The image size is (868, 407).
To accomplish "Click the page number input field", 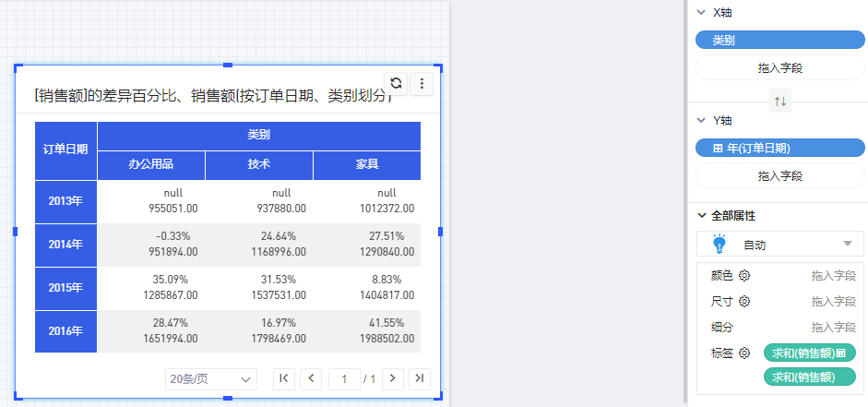I will (344, 378).
